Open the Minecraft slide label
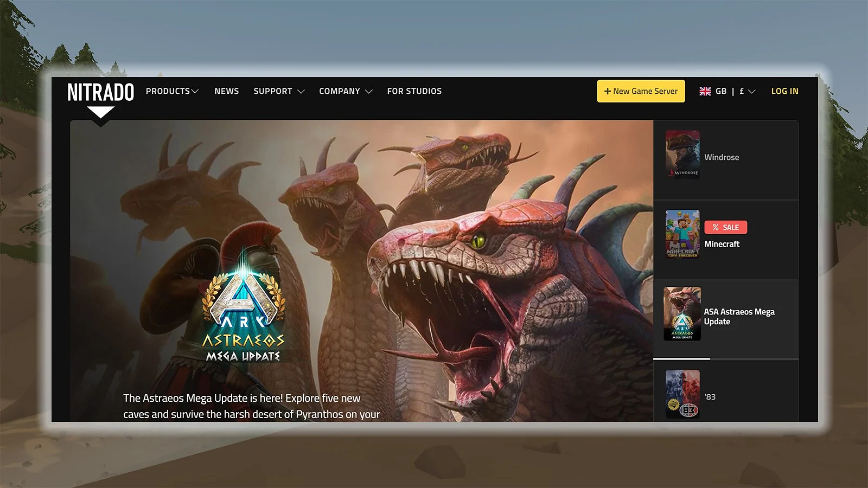 (722, 244)
